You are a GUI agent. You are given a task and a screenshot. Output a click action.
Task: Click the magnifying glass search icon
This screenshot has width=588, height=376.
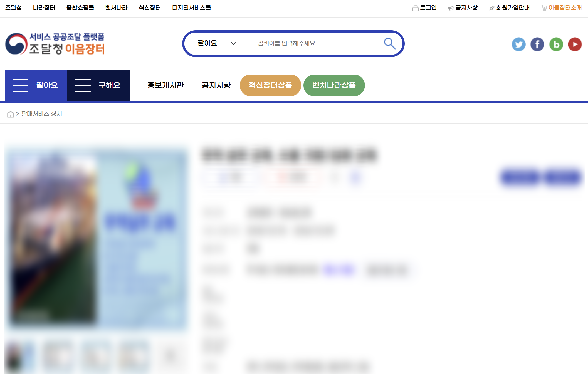click(x=390, y=44)
